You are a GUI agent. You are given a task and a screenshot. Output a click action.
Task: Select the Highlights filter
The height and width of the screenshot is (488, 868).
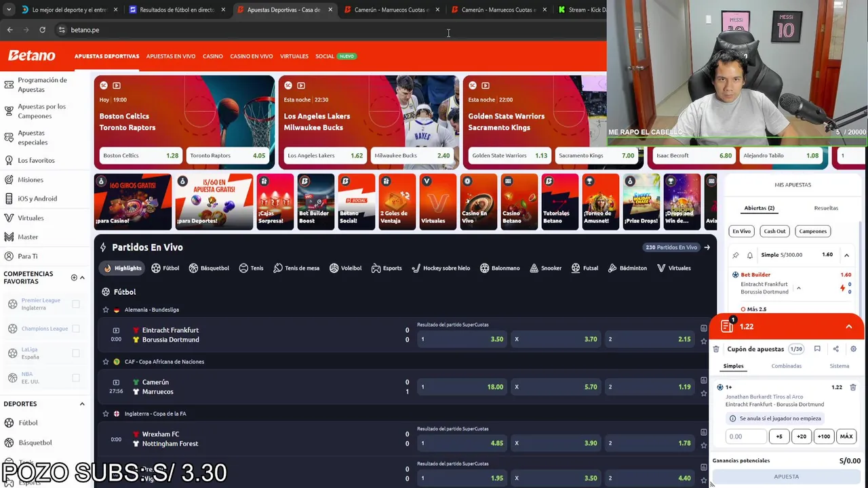click(123, 268)
